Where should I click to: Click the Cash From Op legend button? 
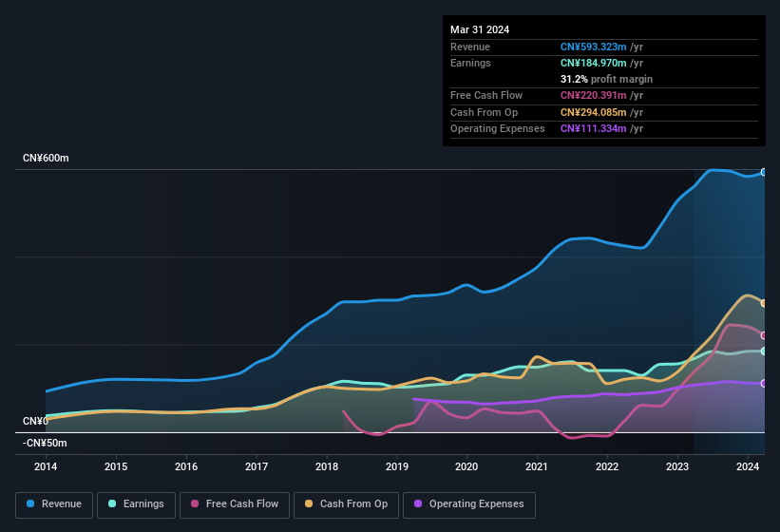point(345,504)
